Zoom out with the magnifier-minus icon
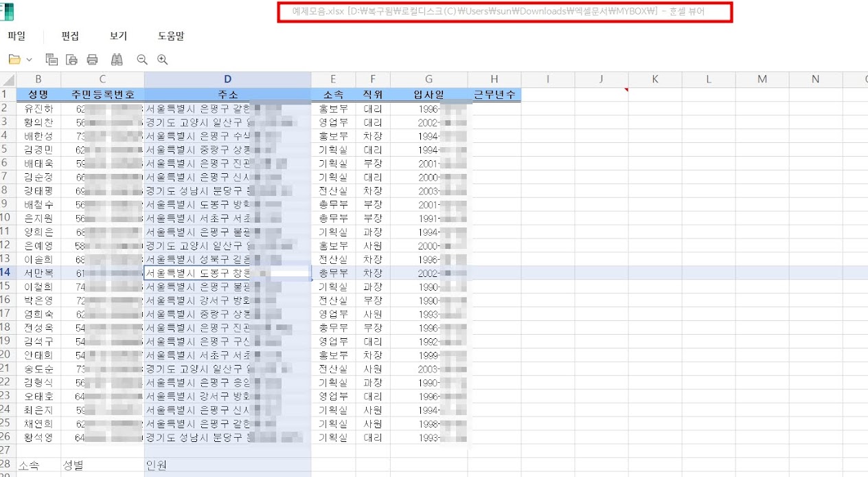The image size is (868, 477). 142,60
